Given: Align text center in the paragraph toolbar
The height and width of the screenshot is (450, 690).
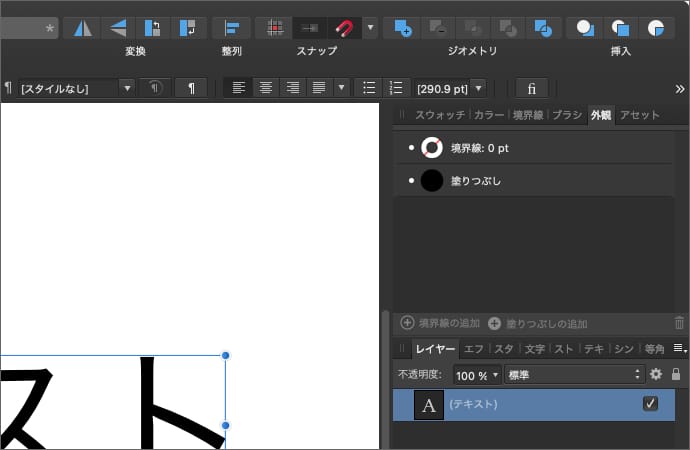Looking at the screenshot, I should [x=265, y=88].
